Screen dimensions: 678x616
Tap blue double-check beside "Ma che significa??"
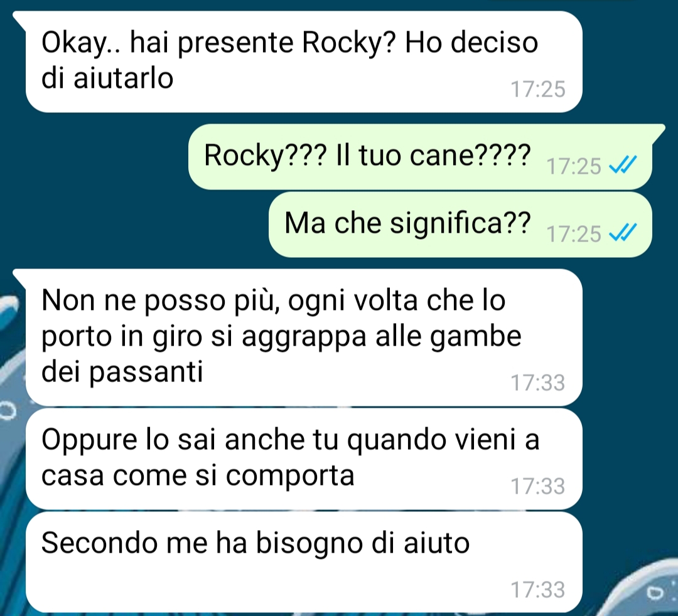click(623, 232)
